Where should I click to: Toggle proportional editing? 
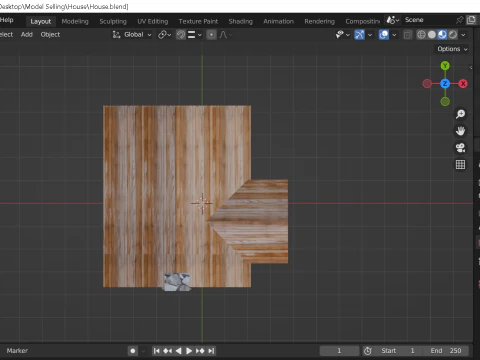(211, 35)
